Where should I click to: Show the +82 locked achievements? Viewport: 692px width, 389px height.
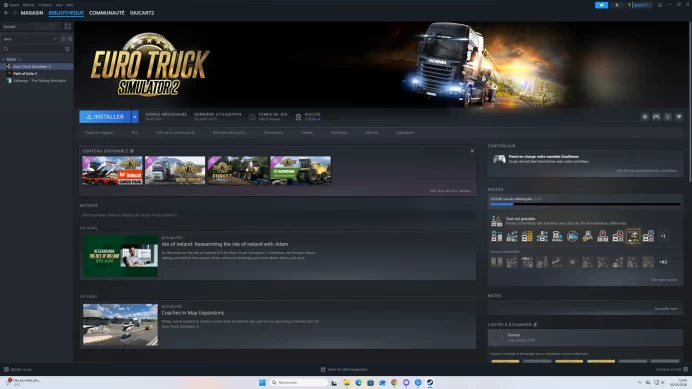click(663, 262)
